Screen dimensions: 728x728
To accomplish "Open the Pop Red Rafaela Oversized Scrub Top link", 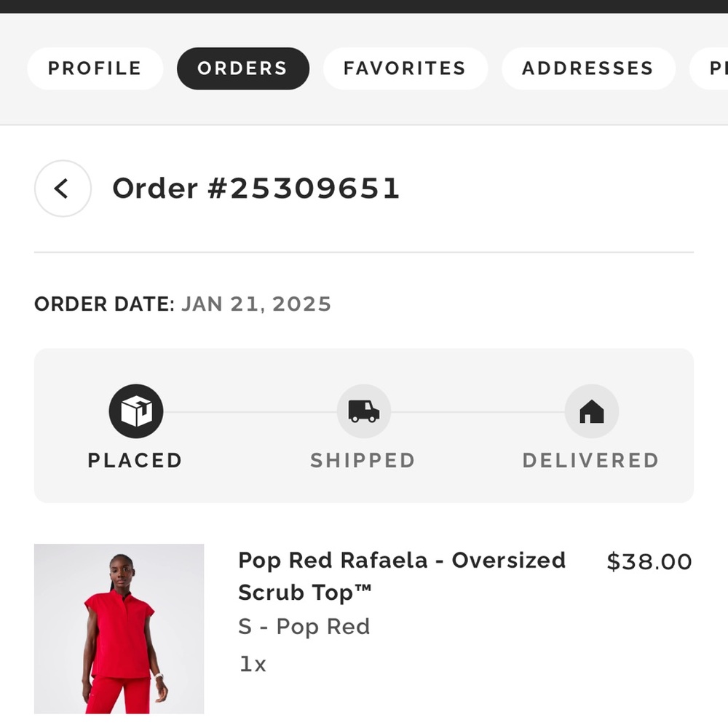I will 402,576.
